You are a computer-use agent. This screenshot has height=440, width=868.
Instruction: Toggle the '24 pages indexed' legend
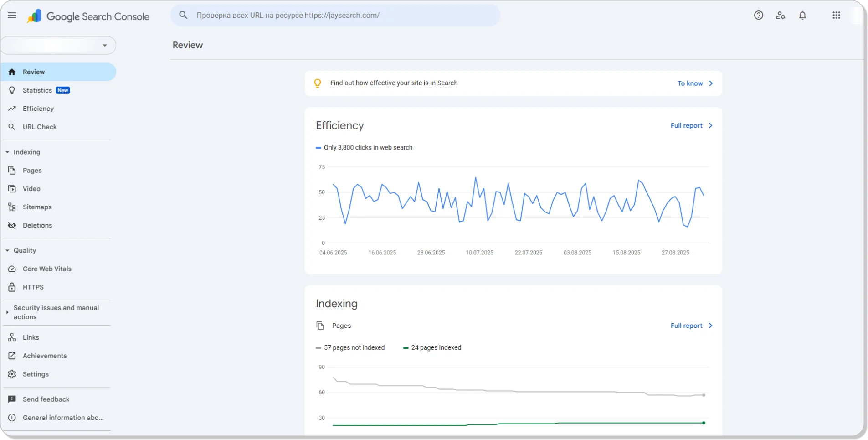pos(432,347)
